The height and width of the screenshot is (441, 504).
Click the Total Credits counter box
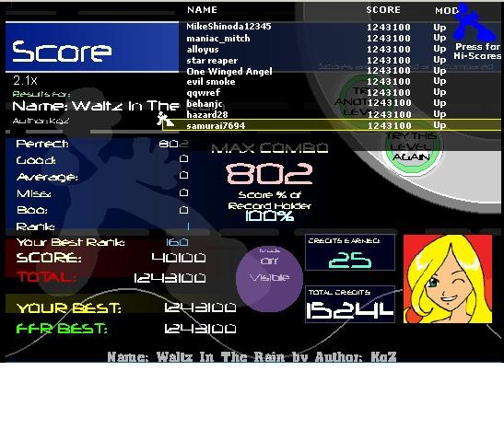coord(350,304)
